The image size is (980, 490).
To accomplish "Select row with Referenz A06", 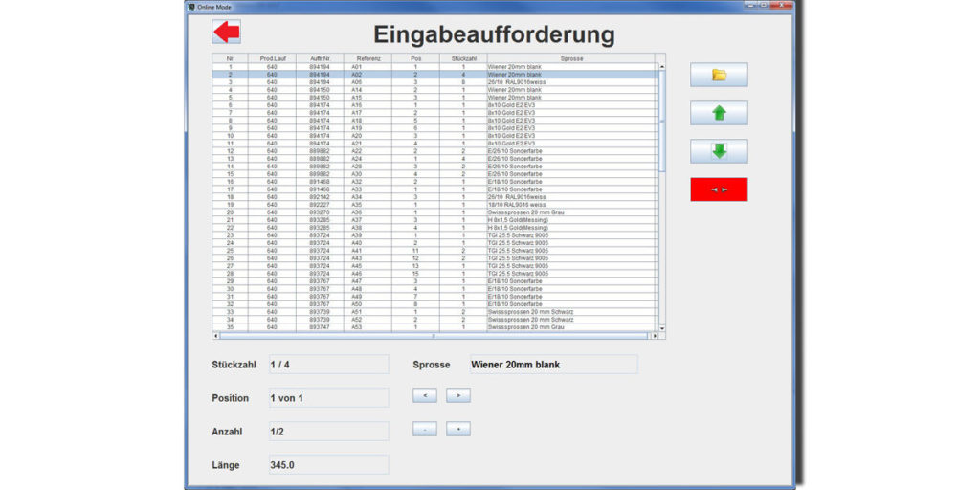I will click(x=435, y=82).
